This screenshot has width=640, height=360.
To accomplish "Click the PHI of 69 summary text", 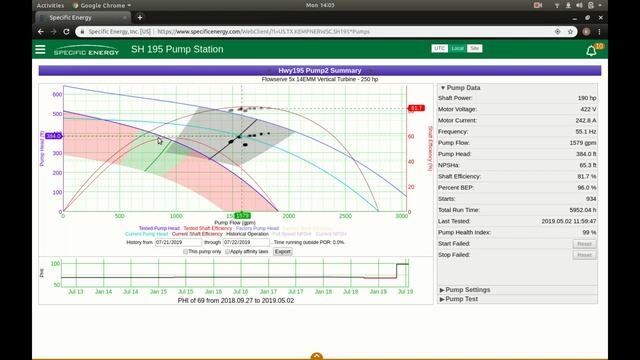I will pyautogui.click(x=236, y=300).
